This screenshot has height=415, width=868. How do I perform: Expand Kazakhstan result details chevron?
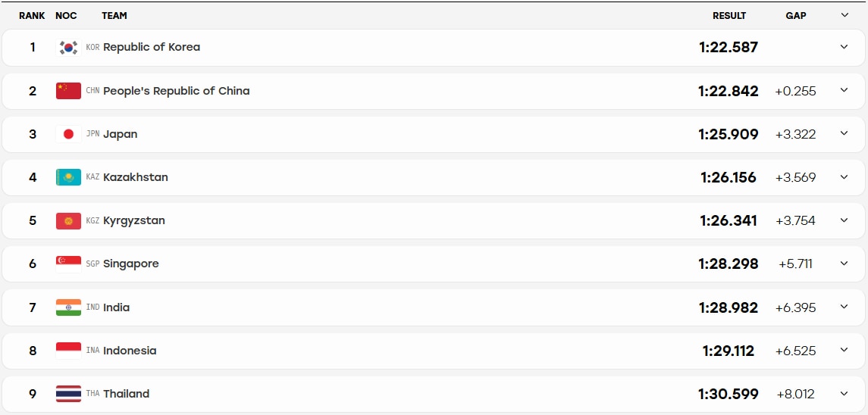[844, 177]
